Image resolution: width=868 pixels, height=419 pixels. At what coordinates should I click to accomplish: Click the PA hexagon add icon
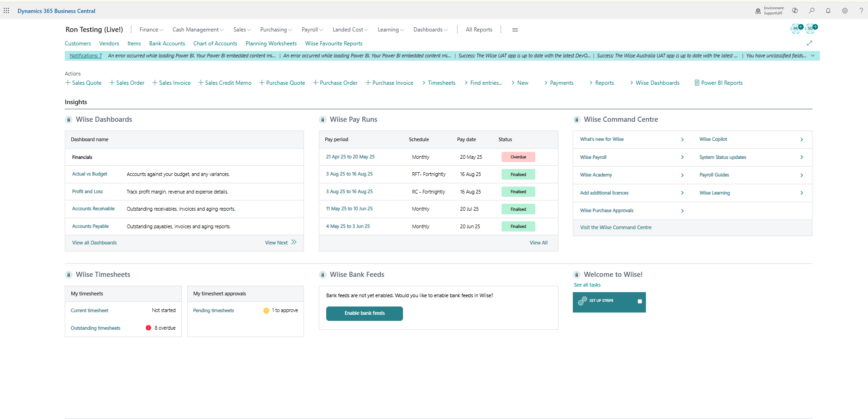[796, 28]
